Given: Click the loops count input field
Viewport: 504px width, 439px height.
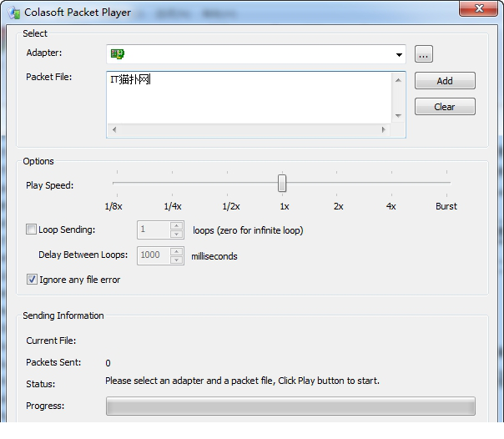Looking at the screenshot, I should [154, 230].
